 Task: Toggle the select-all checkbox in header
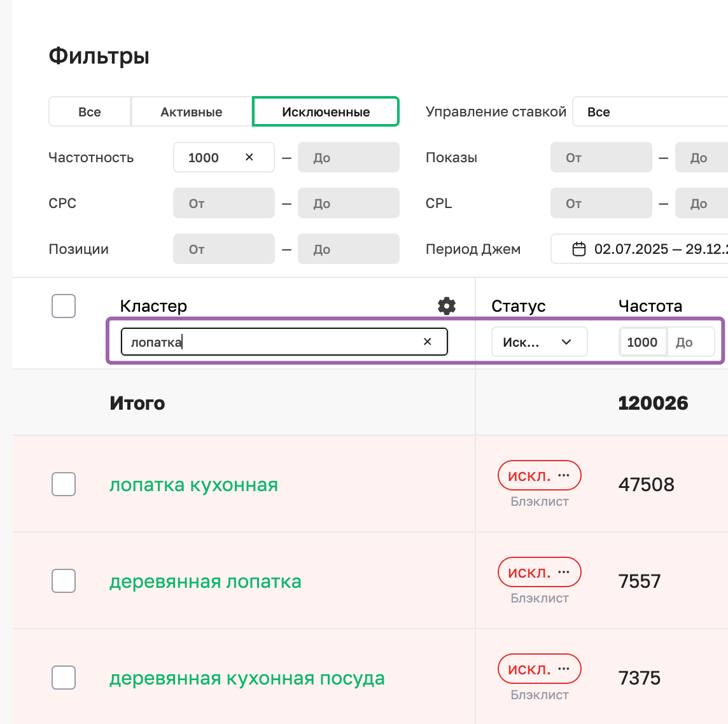[x=64, y=306]
